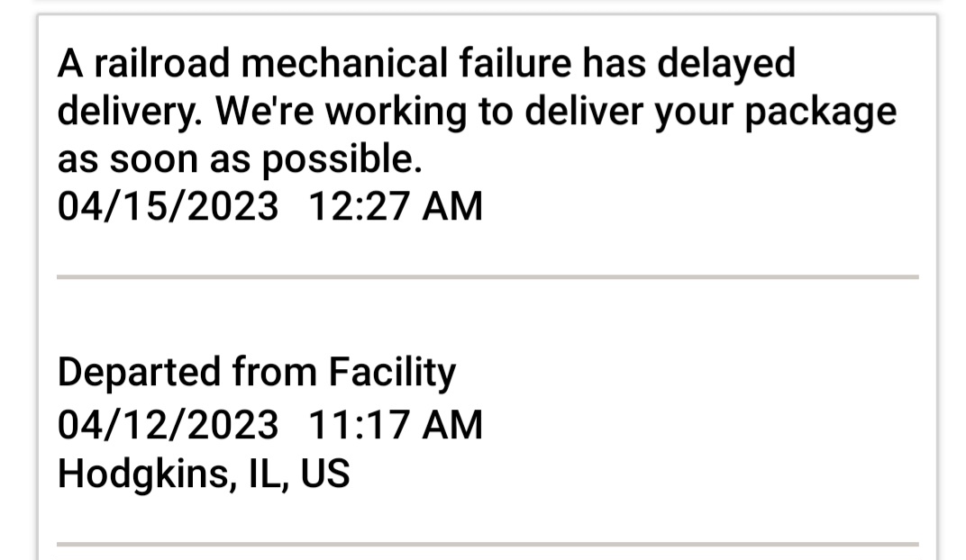
Task: Click the word "delayed" in the message
Action: pyautogui.click(x=726, y=65)
